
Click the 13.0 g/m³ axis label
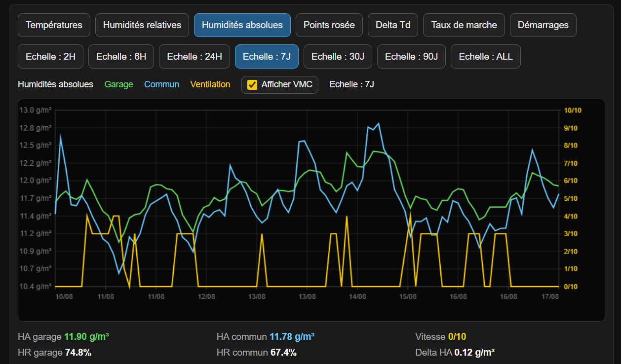36,110
